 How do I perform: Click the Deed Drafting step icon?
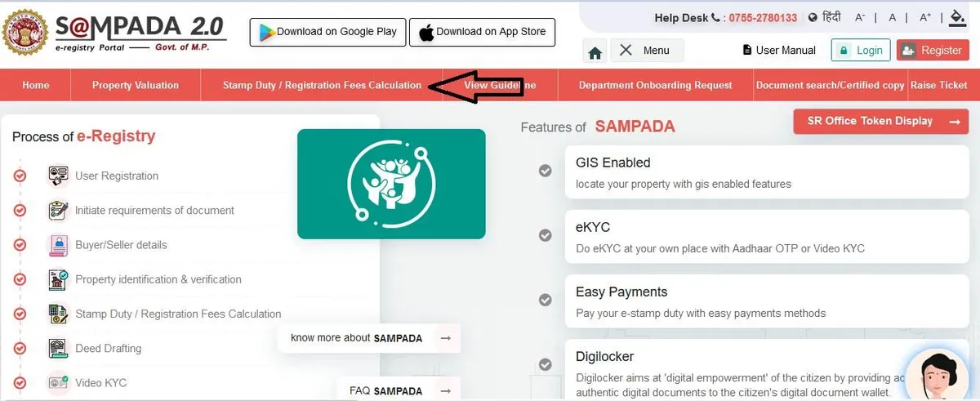[x=58, y=349]
